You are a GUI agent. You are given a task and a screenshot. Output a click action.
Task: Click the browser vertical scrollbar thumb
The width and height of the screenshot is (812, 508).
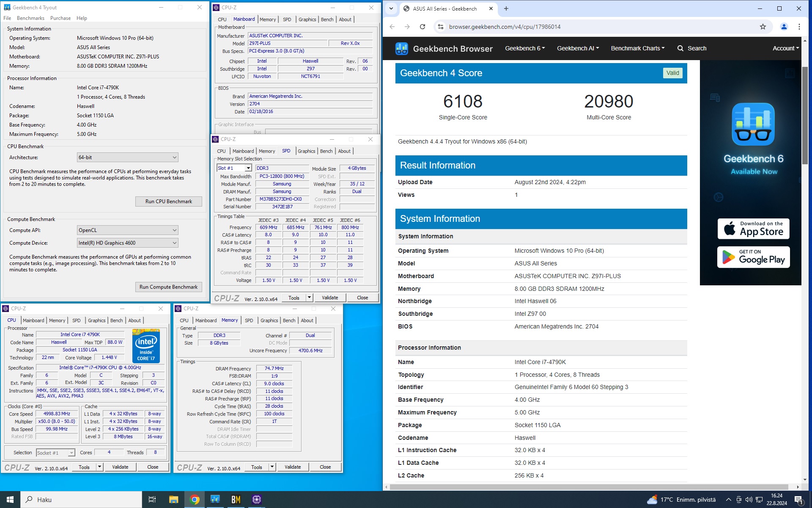805,115
